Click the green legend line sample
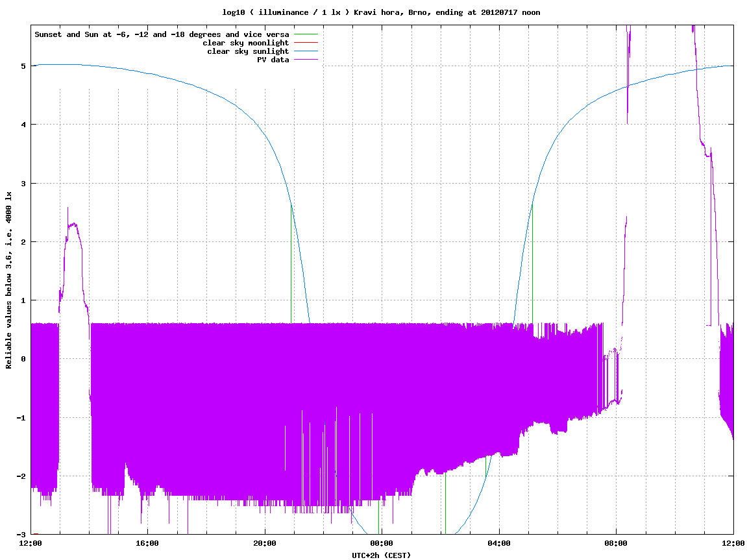This screenshot has height=560, width=747. pyautogui.click(x=306, y=34)
